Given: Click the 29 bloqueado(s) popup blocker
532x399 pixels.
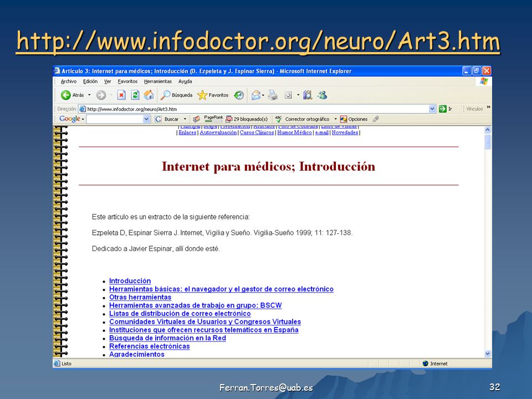Looking at the screenshot, I should pos(247,119).
